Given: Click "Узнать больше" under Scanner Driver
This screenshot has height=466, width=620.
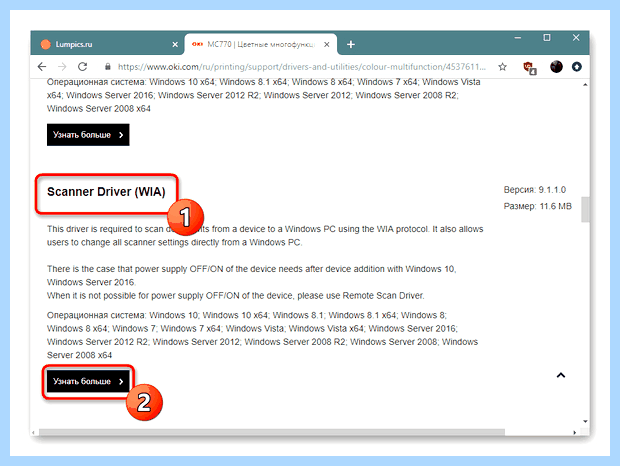Looking at the screenshot, I should point(88,381).
